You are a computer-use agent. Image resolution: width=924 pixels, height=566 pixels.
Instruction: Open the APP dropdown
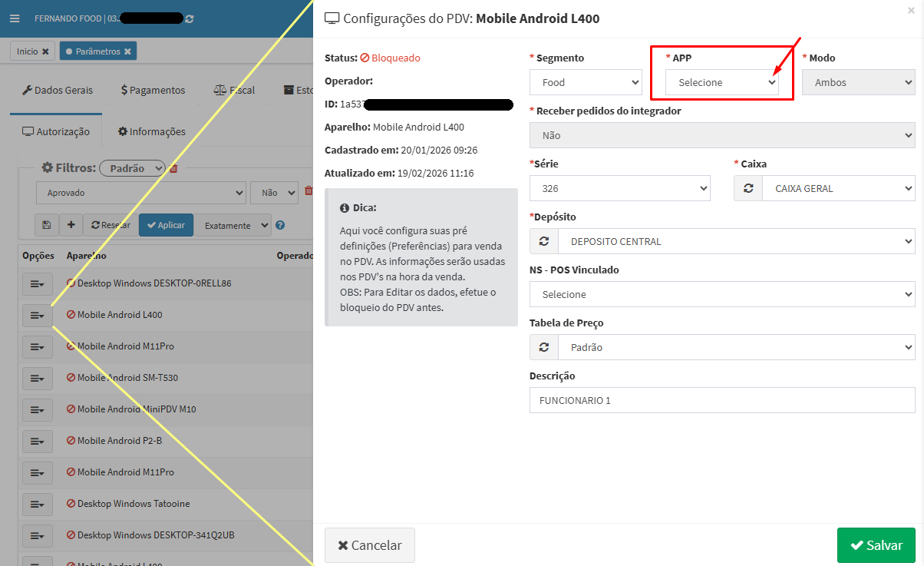click(x=721, y=83)
